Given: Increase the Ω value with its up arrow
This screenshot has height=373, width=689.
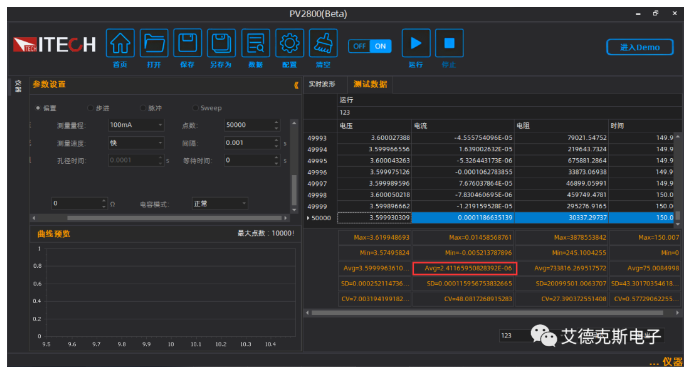Looking at the screenshot, I should [x=104, y=201].
